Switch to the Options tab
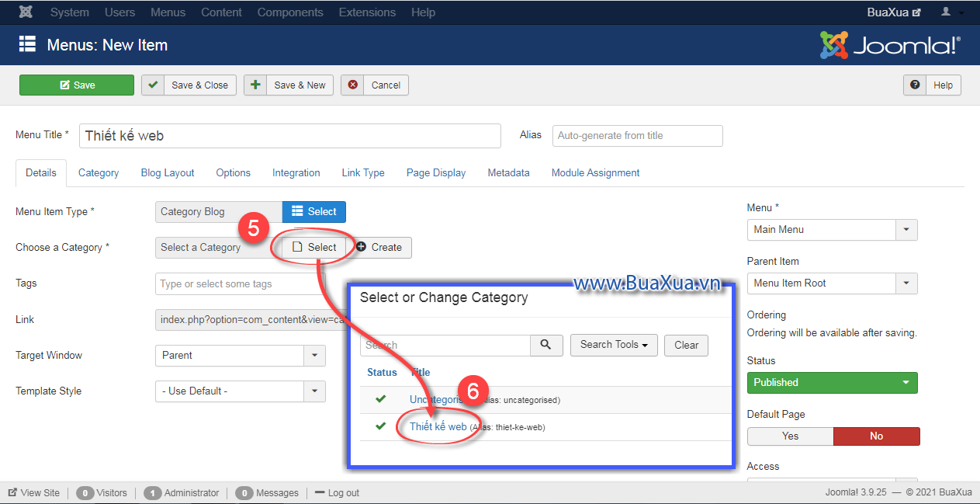The width and height of the screenshot is (980, 504). [x=234, y=173]
